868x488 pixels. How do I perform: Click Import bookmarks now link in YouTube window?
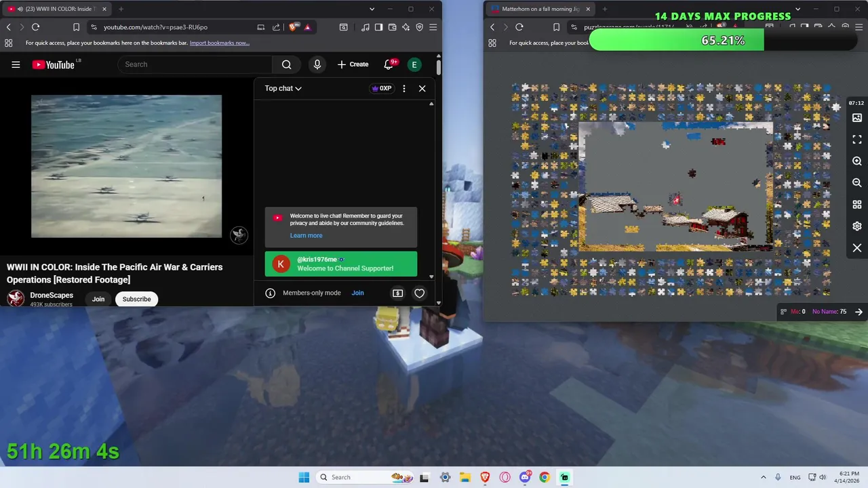[220, 43]
